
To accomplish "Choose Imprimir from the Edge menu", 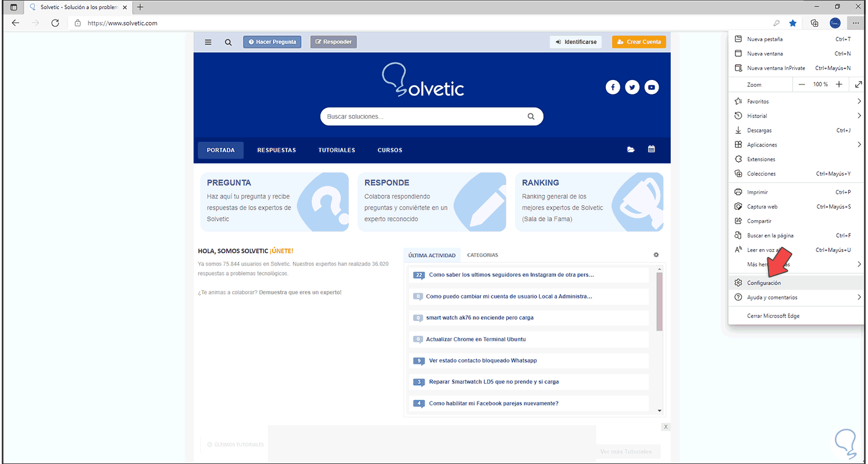I will (x=796, y=192).
